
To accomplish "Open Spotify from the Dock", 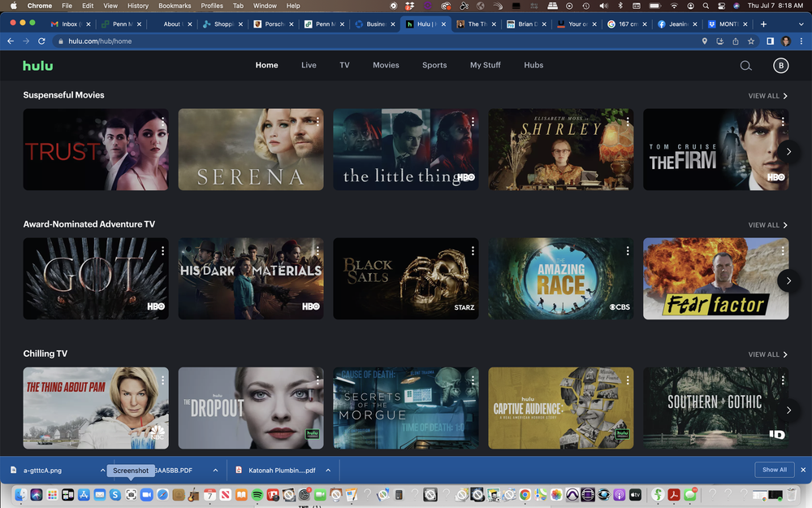I will [x=257, y=494].
